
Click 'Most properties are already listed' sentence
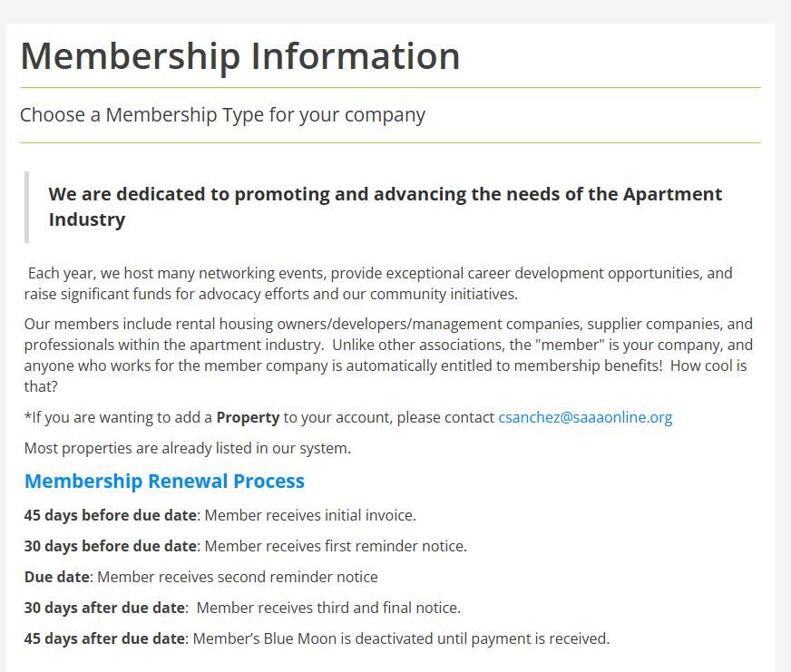[x=187, y=448]
